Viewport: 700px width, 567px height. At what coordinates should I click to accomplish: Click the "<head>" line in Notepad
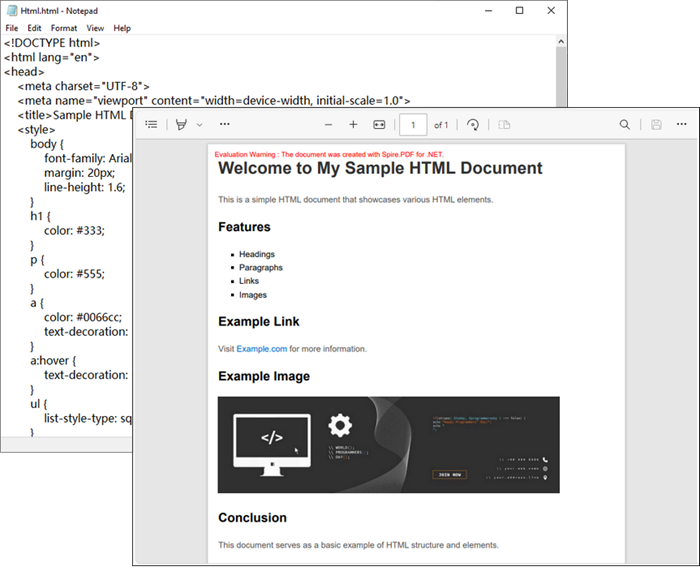(x=24, y=72)
